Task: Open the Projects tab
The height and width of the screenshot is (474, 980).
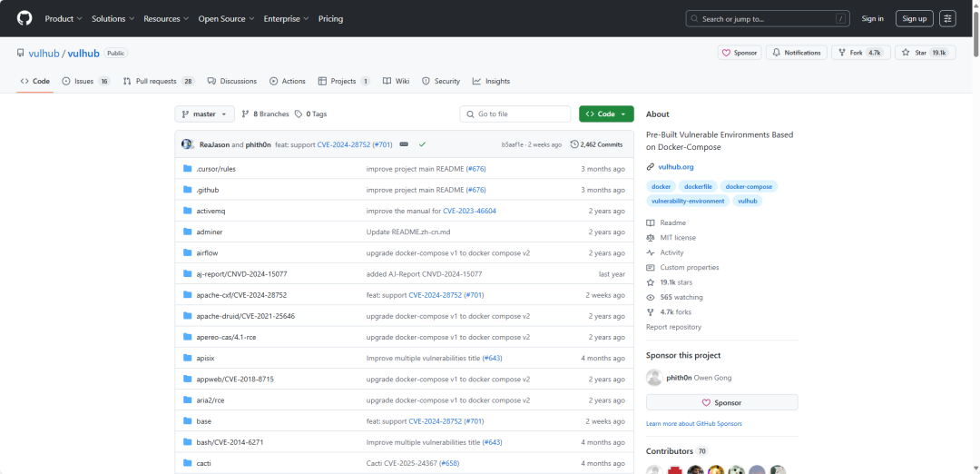Action: pos(344,82)
